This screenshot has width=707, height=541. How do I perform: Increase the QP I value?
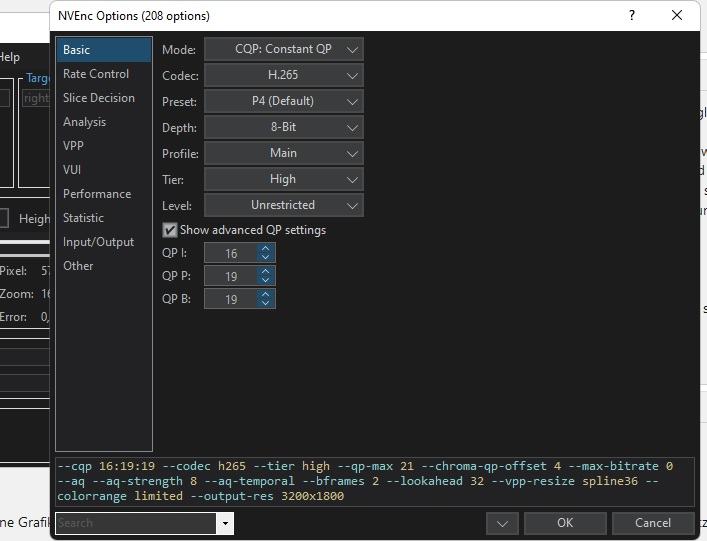click(x=266, y=248)
